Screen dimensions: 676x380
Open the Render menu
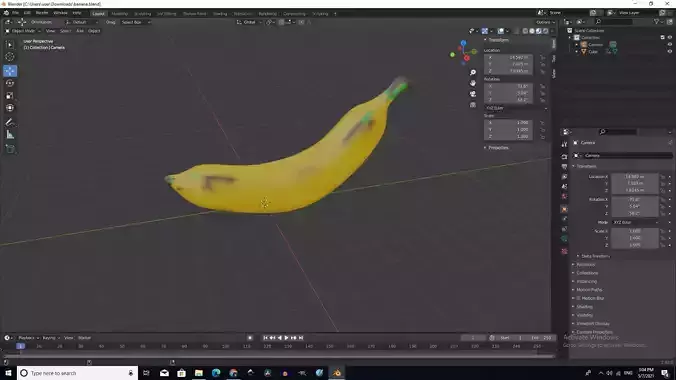(42, 13)
